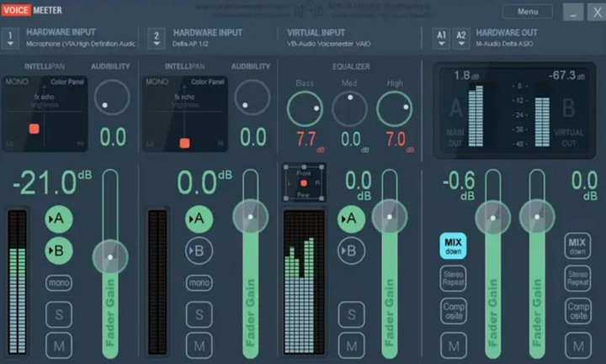The height and width of the screenshot is (364, 606).
Task: Click Delta AP 1/2 device name
Action: pos(190,44)
